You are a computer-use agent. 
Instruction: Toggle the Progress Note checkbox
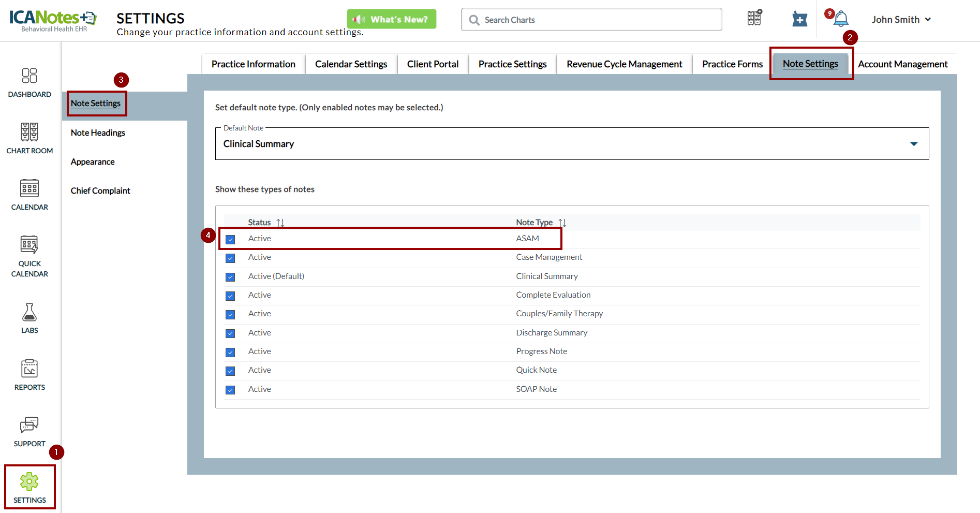(x=230, y=352)
